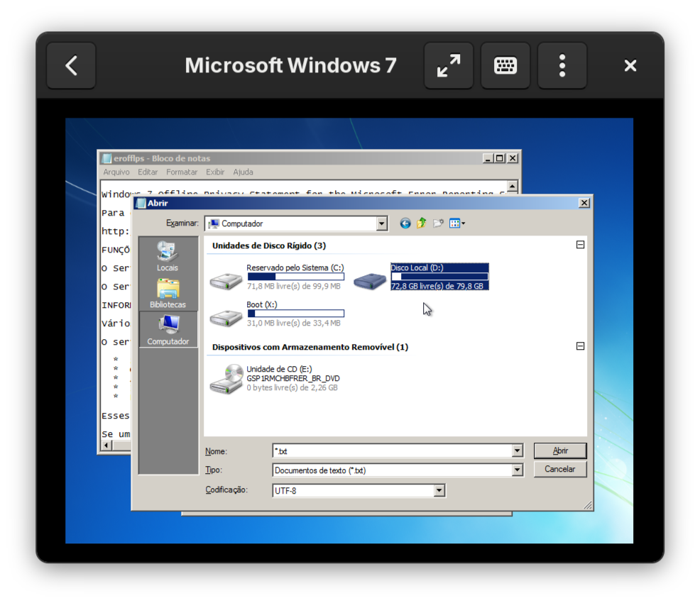Expand the Examinar location dropdown
Screen dimensions: 700x603
382,223
